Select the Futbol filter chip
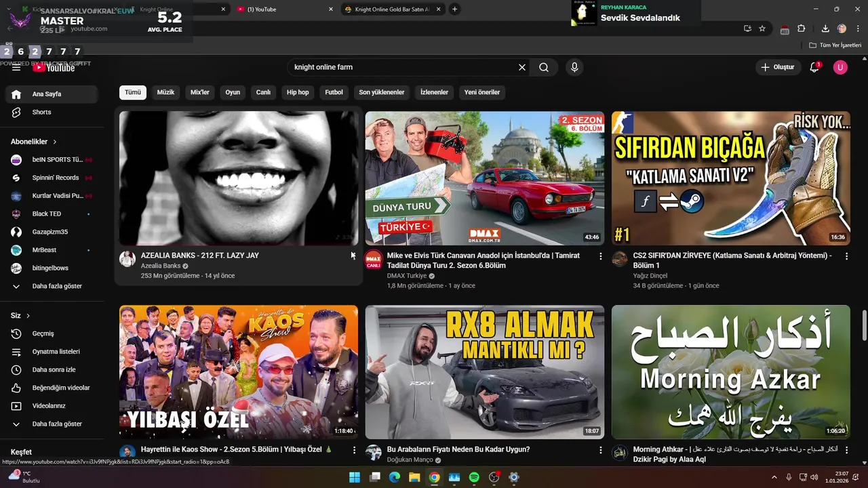This screenshot has height=488, width=868. coord(334,92)
